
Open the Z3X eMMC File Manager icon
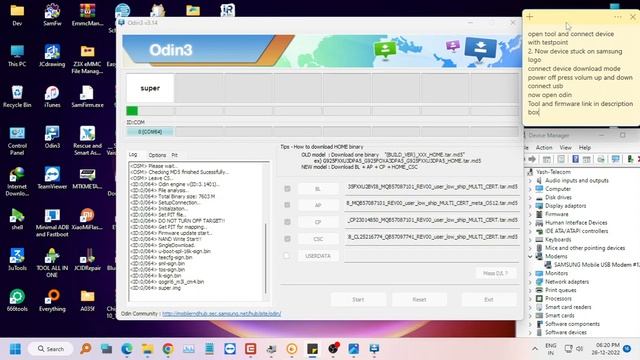(87, 58)
